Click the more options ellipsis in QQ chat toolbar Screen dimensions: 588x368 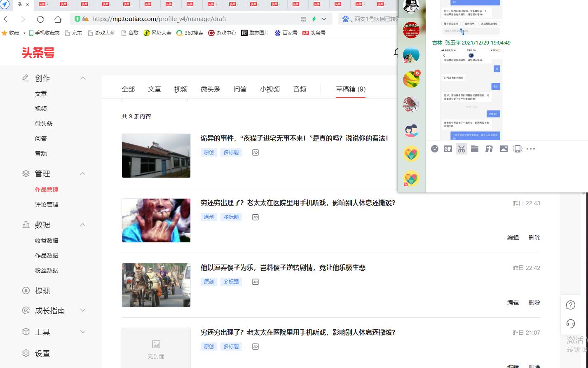531,149
